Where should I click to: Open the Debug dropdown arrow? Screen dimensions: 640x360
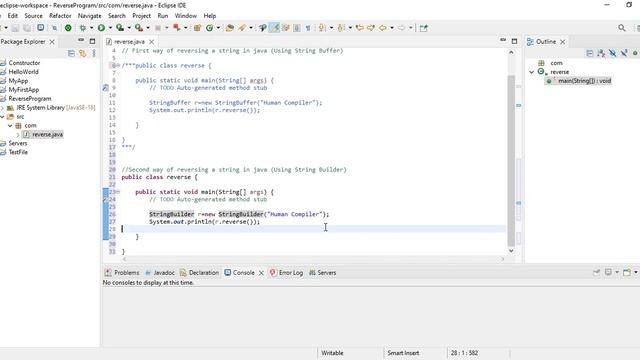91,28
